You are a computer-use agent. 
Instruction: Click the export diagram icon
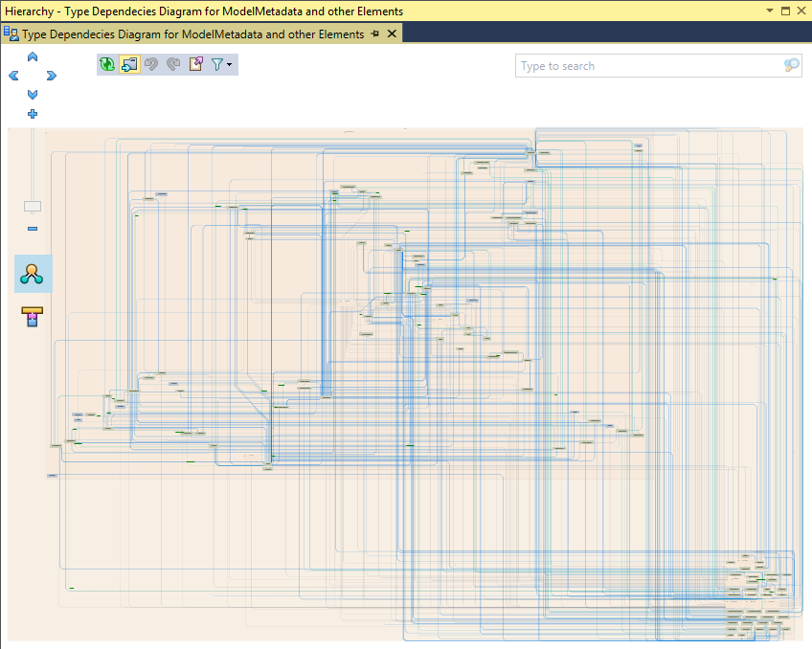coord(195,64)
